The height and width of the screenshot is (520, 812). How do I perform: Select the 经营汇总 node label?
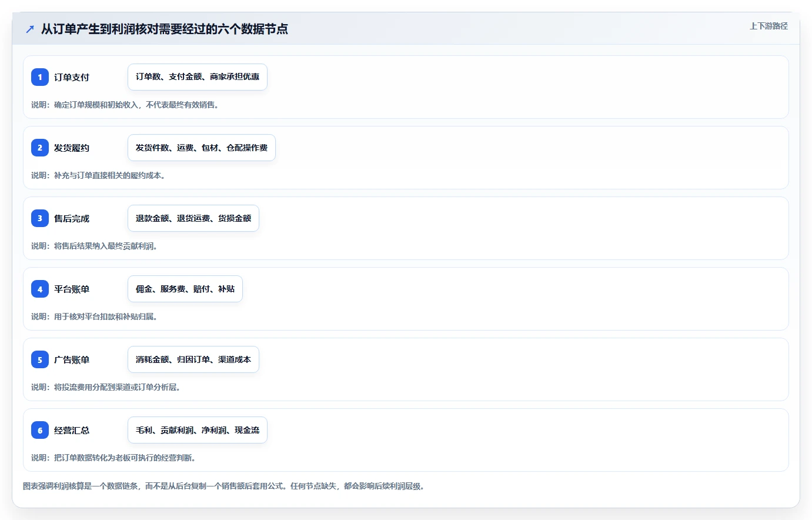coord(72,430)
